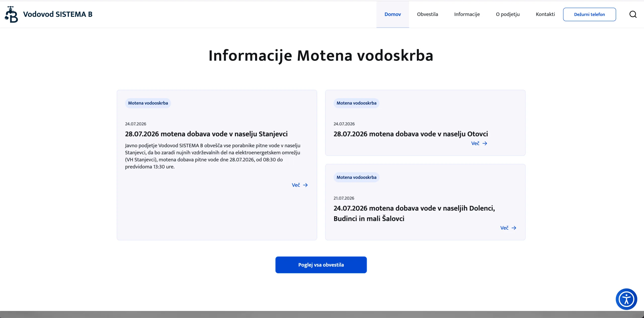This screenshot has height=318, width=644.
Task: Click the date 21.07.2026
Action: click(344, 198)
